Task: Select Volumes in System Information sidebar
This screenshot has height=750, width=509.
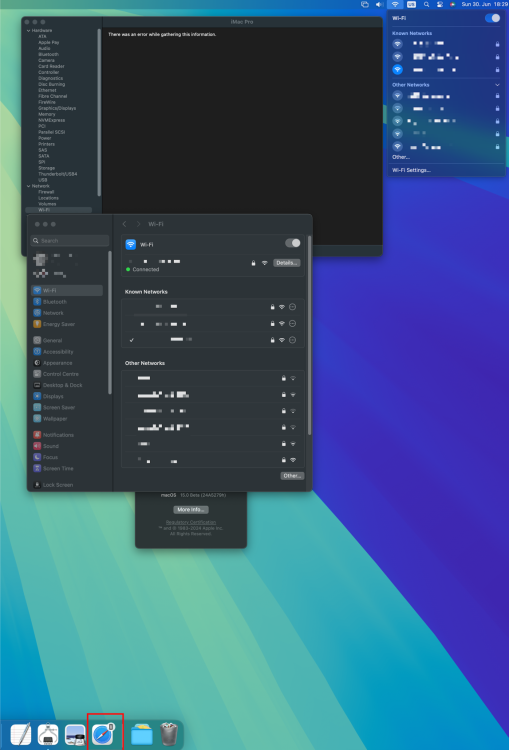Action: 47,204
